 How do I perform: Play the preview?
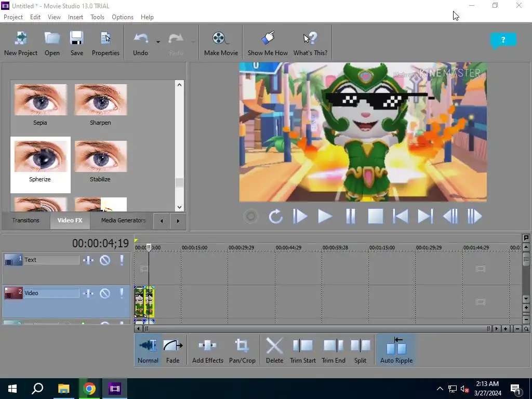[x=325, y=217]
